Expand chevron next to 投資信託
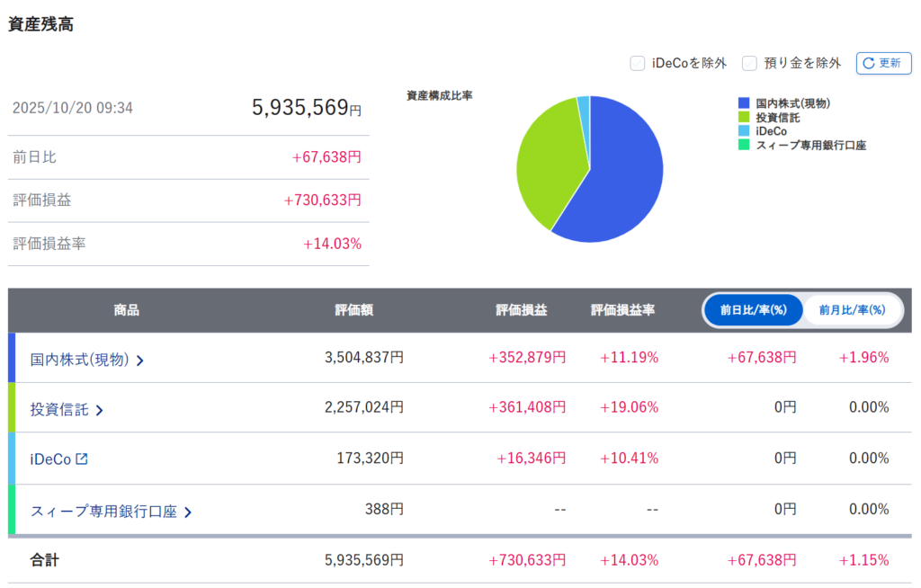This screenshot has width=921, height=588. point(99,411)
